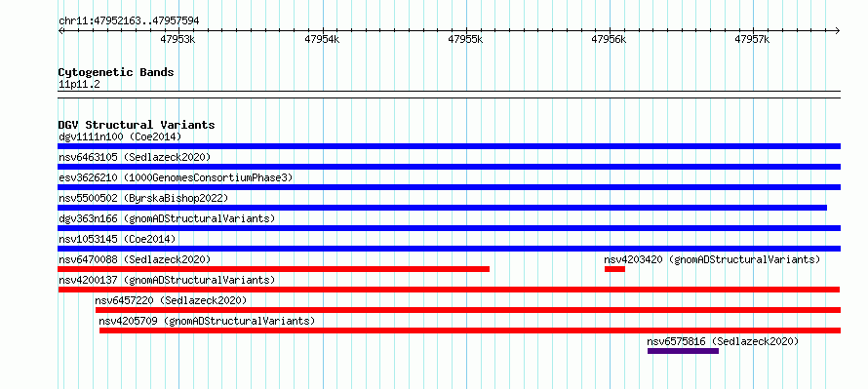
Task: Select nsv5500502 (ByrskaBishop2022) label
Action: click(142, 198)
